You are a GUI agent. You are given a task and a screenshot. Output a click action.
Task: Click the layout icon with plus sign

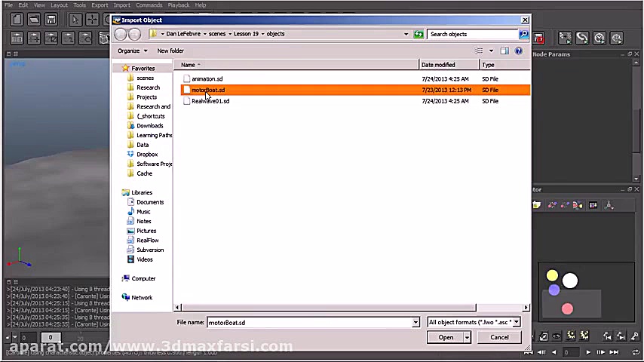coord(34,38)
